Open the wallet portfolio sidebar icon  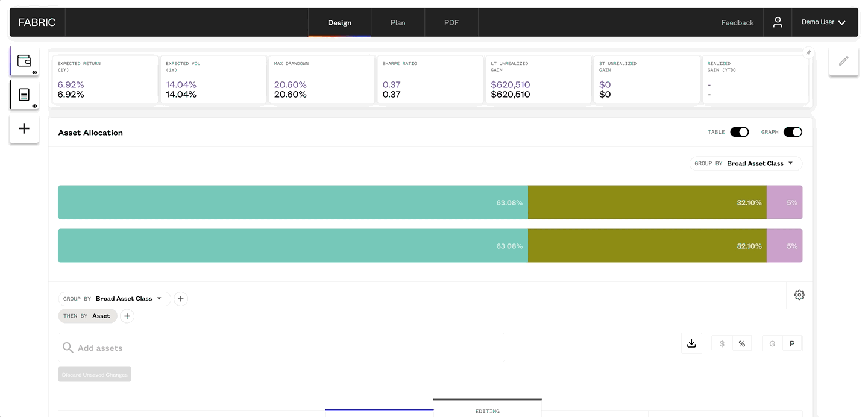coord(24,60)
